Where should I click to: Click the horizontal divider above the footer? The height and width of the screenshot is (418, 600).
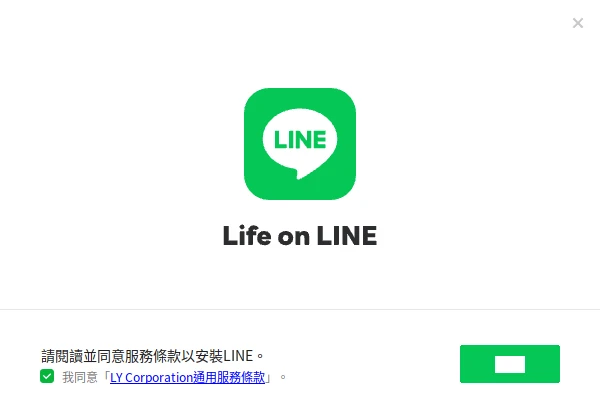click(300, 309)
